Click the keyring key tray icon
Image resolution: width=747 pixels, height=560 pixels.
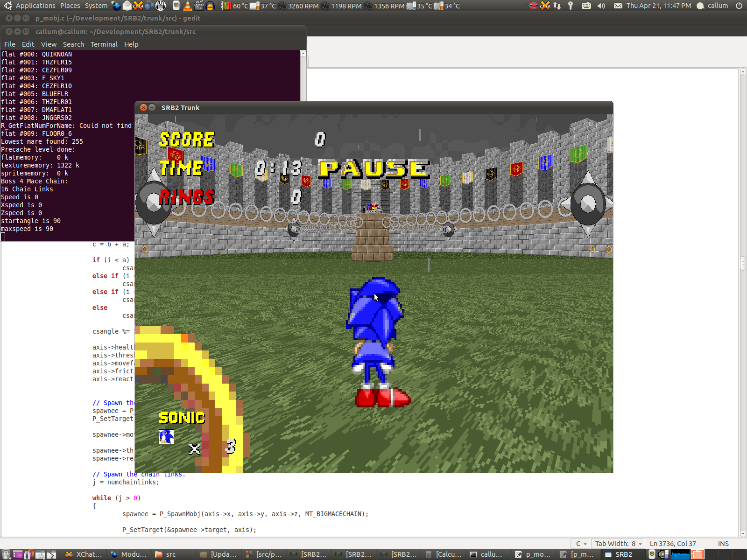click(x=571, y=6)
